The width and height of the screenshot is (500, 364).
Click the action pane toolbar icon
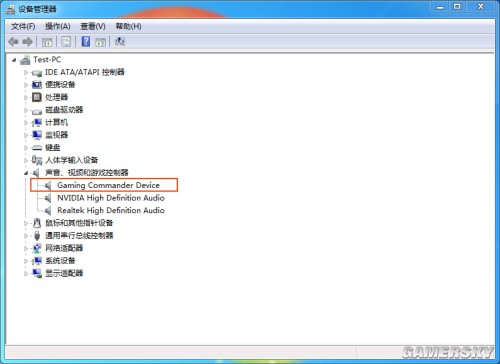(100, 42)
